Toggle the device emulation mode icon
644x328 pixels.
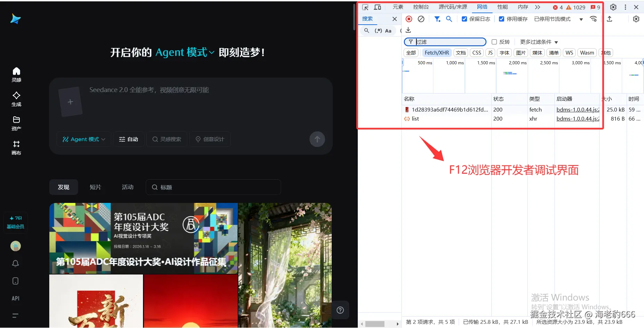pos(378,7)
